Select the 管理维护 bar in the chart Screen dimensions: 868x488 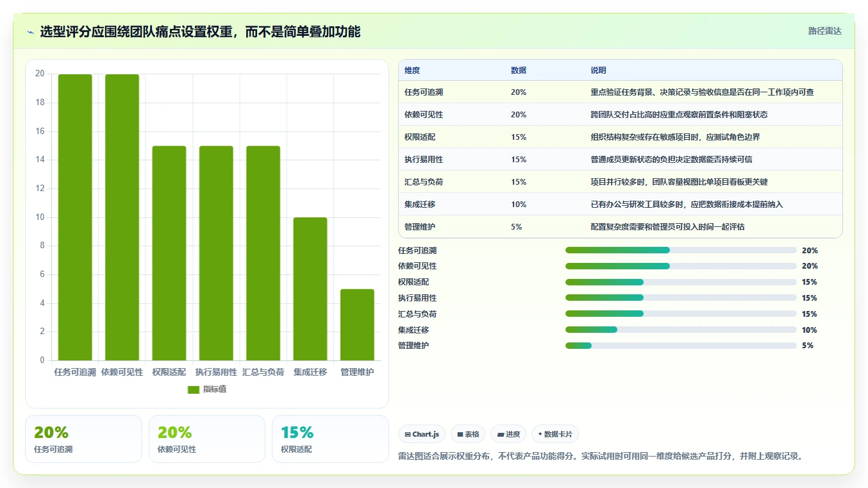click(x=357, y=324)
